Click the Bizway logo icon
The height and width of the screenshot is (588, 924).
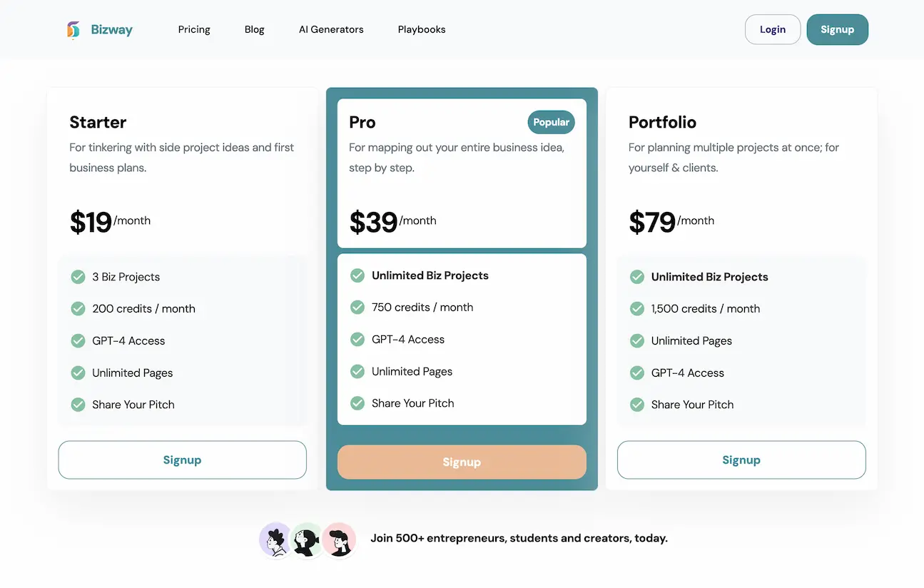(x=73, y=29)
